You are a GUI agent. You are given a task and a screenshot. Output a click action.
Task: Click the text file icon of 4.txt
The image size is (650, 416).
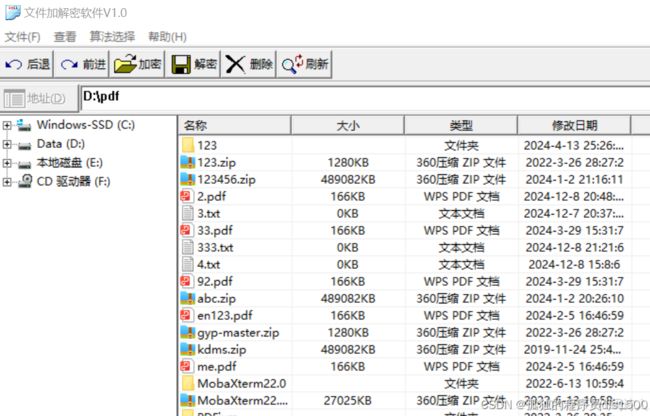pyautogui.click(x=188, y=264)
